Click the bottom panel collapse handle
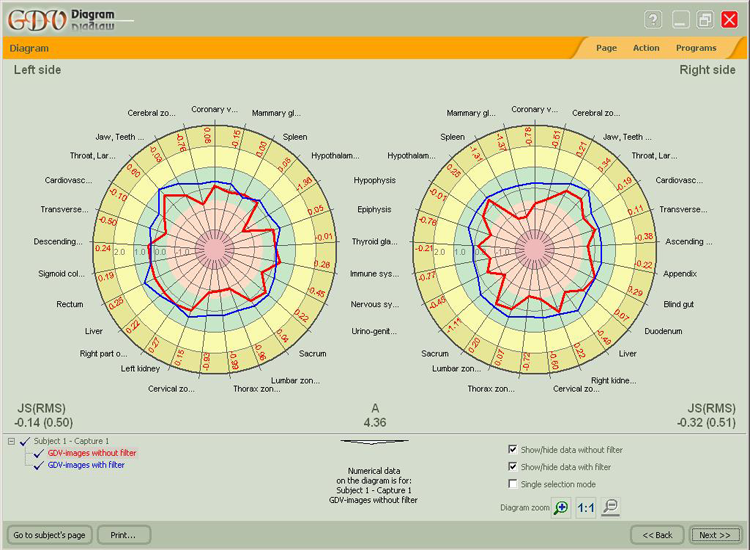750x550 pixels. 374,441
